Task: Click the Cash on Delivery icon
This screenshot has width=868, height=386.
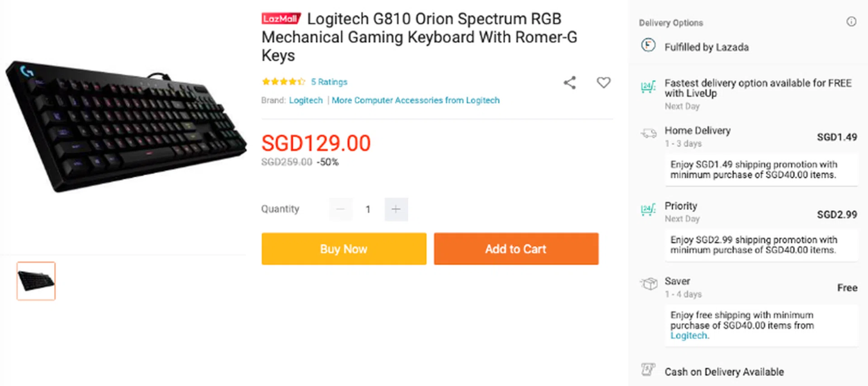Action: tap(648, 370)
